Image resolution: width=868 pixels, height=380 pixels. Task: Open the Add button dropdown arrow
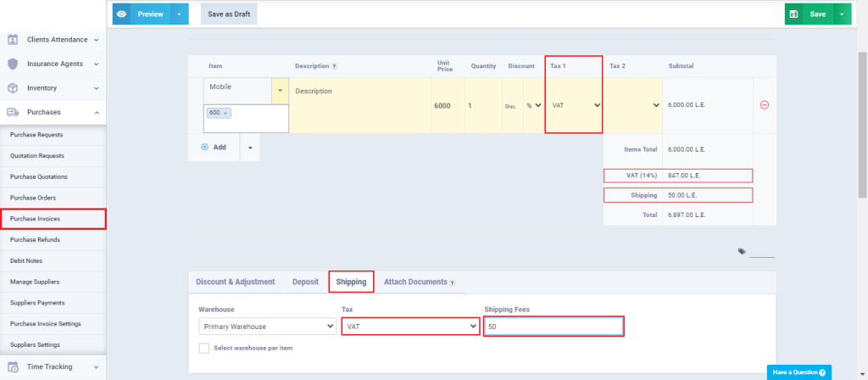pos(250,148)
